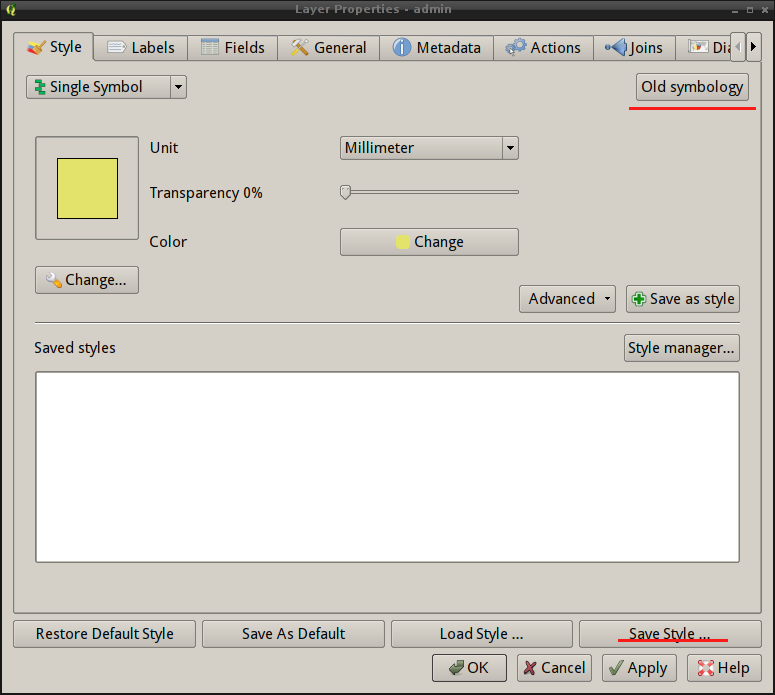Switch to the Actions tab
Screen dimensions: 775x695
pos(543,48)
